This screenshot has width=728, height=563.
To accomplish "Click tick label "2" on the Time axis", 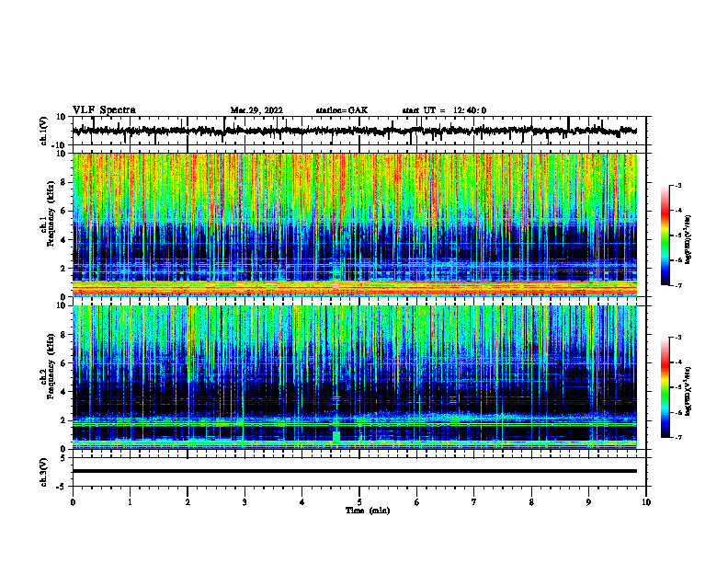I will click(188, 502).
